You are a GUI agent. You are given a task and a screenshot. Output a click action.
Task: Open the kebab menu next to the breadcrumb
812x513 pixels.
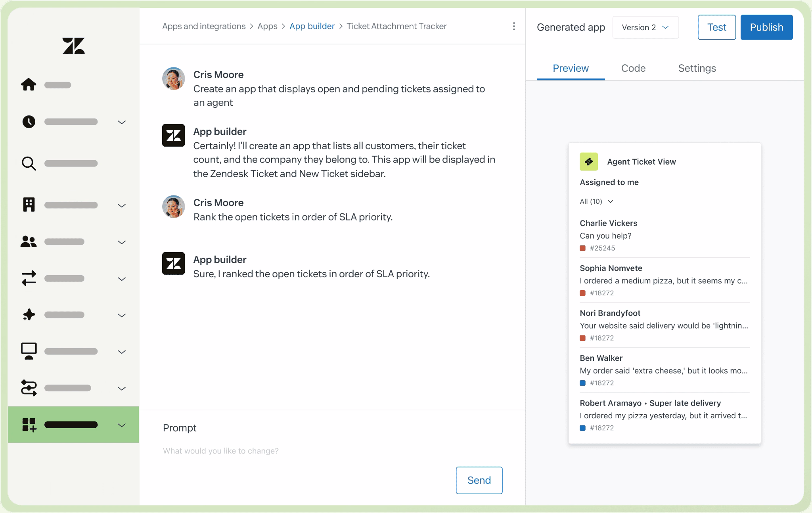click(514, 26)
